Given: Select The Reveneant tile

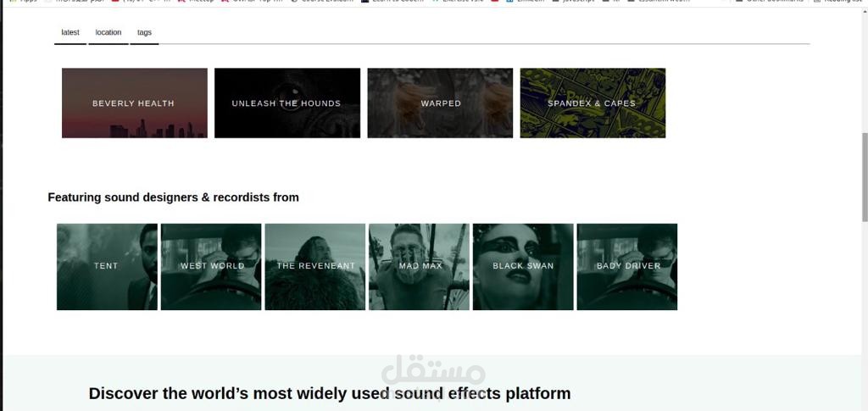Looking at the screenshot, I should pos(315,267).
